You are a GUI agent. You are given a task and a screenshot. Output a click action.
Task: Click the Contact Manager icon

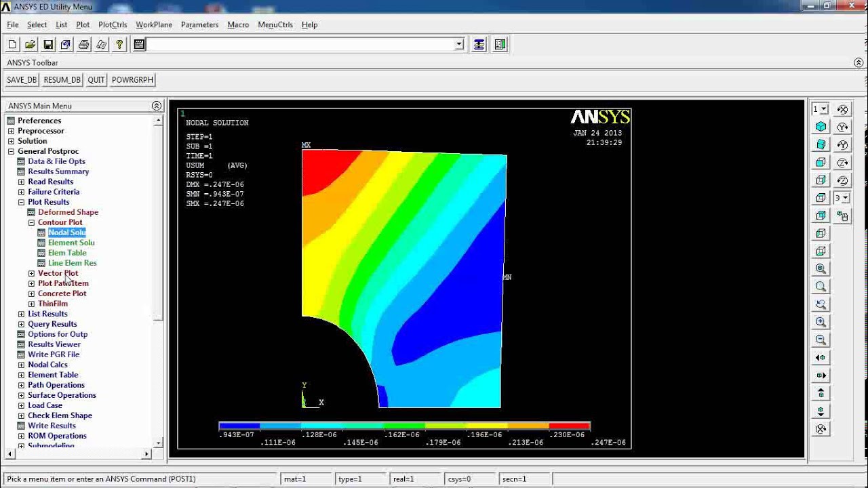point(500,45)
